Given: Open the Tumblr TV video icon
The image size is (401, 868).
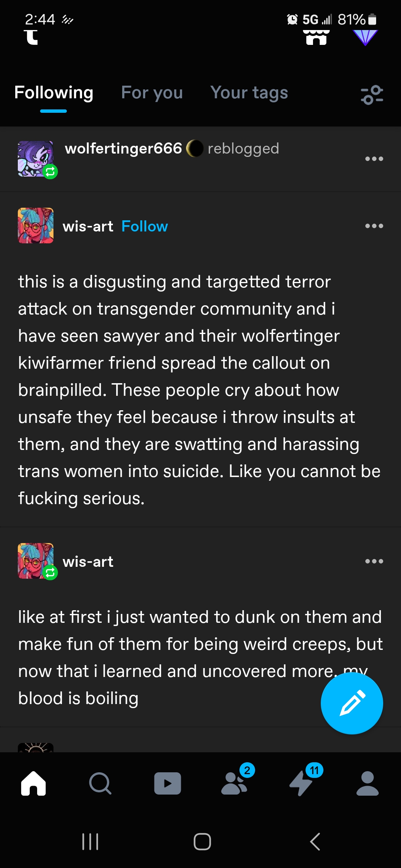Looking at the screenshot, I should 167,783.
